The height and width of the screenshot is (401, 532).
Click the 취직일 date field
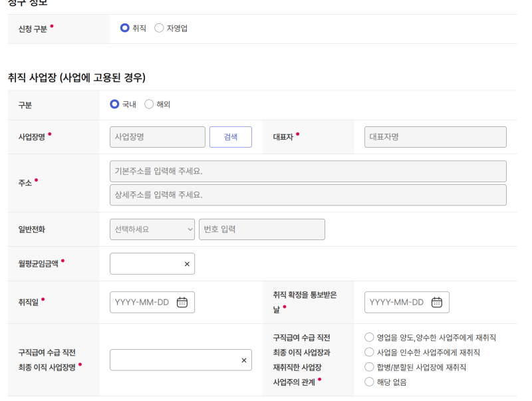click(x=152, y=303)
